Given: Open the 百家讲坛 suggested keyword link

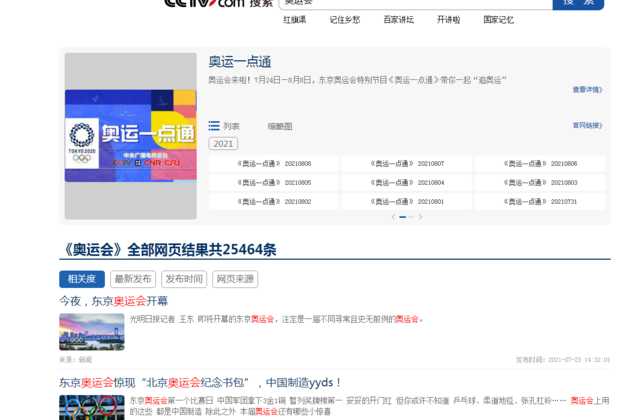Looking at the screenshot, I should tap(399, 20).
